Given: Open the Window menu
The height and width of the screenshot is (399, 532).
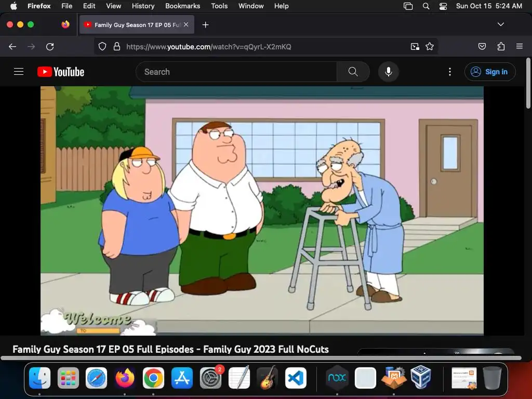Looking at the screenshot, I should [x=251, y=6].
